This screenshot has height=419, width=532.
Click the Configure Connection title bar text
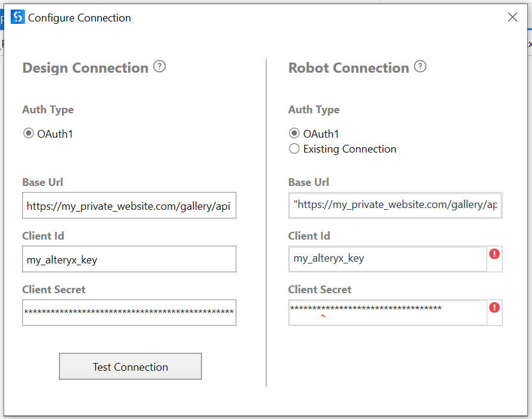79,18
